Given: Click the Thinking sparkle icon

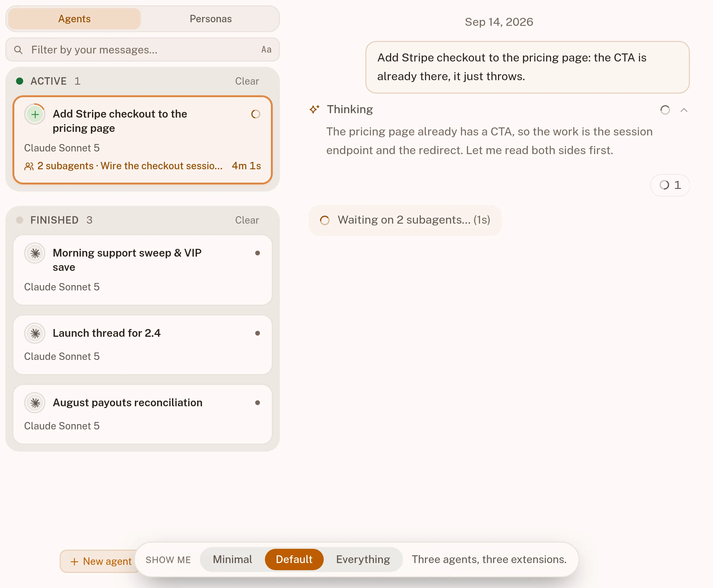Looking at the screenshot, I should click(x=315, y=109).
